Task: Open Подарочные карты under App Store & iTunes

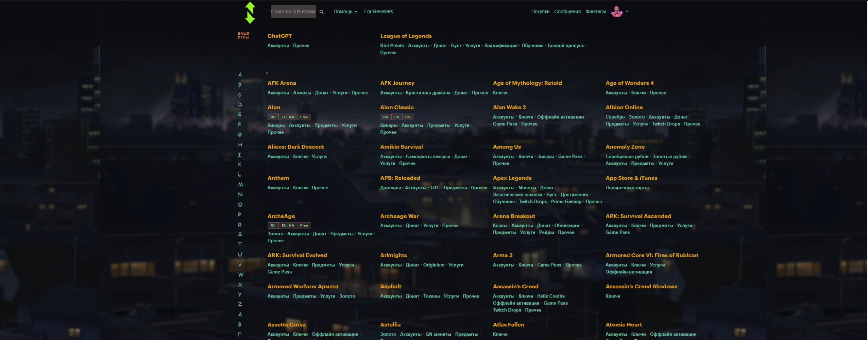Action: [x=627, y=188]
